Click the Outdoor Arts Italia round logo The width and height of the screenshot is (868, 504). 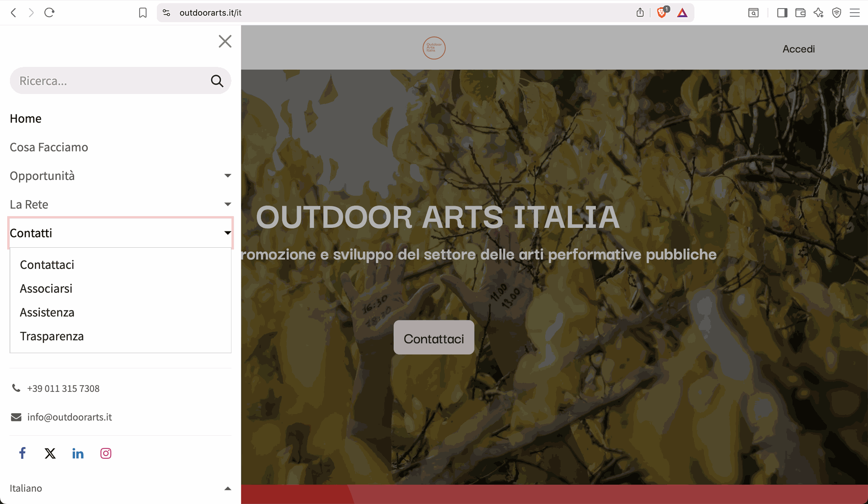point(434,48)
